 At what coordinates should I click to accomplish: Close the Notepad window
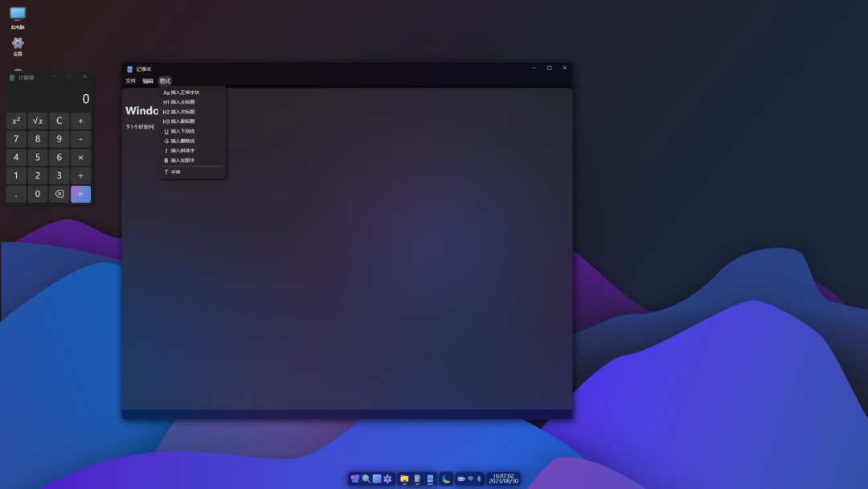(565, 68)
